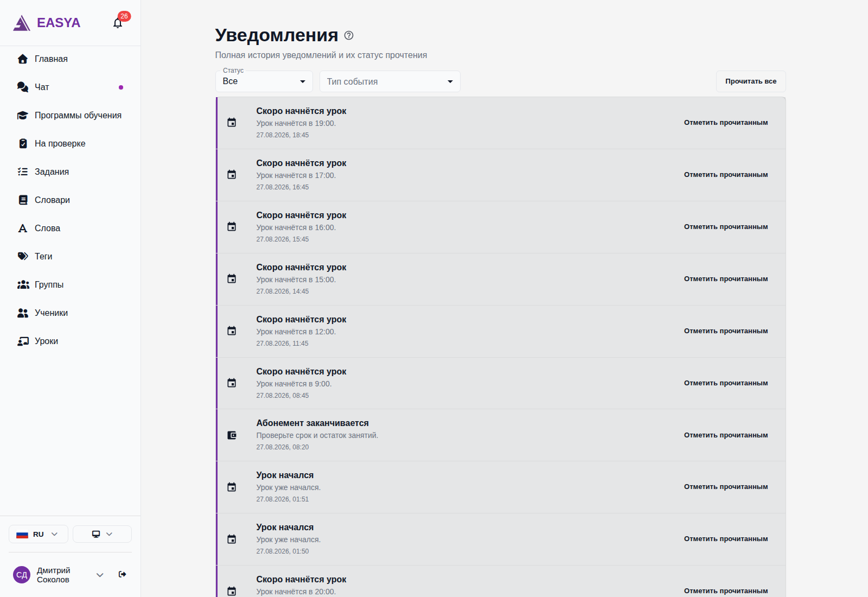Image resolution: width=868 pixels, height=597 pixels.
Task: Click the logout icon beside Дмитрий Соколов
Action: [x=123, y=574]
